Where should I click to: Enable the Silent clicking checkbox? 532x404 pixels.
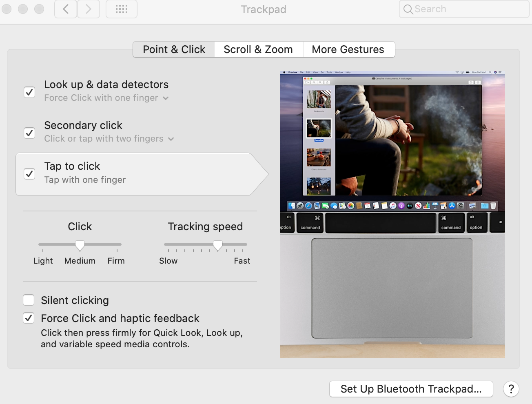(29, 300)
